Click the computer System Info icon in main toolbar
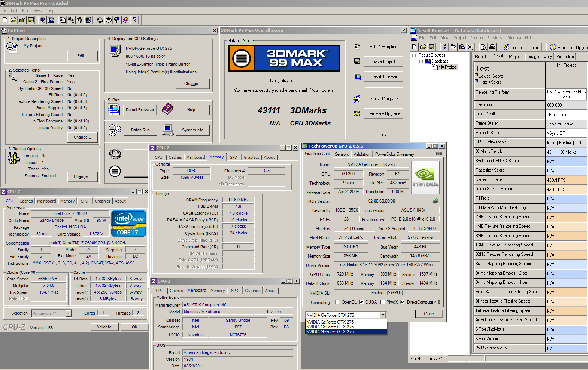Viewport: 588px width, 370px height. [42, 20]
